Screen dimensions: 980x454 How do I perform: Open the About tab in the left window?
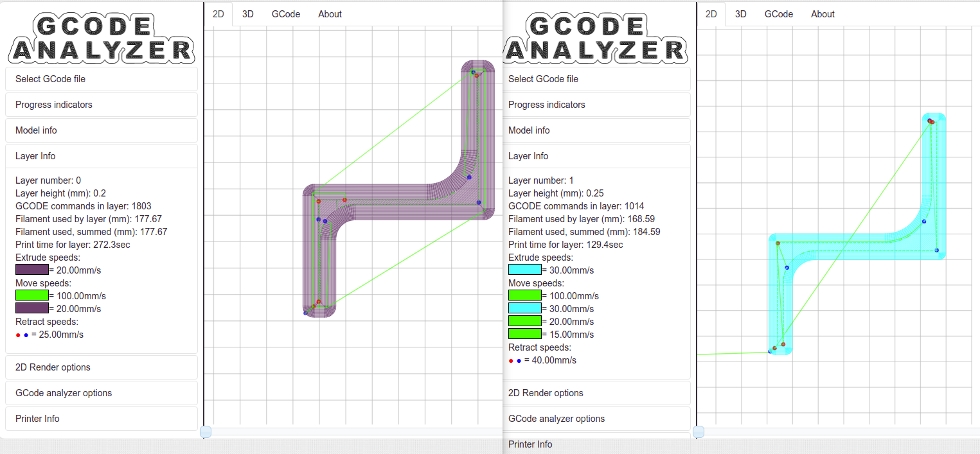[x=330, y=14]
